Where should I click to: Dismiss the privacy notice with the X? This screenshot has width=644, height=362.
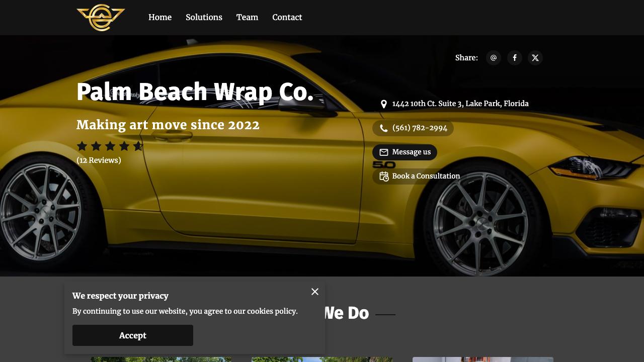click(315, 292)
